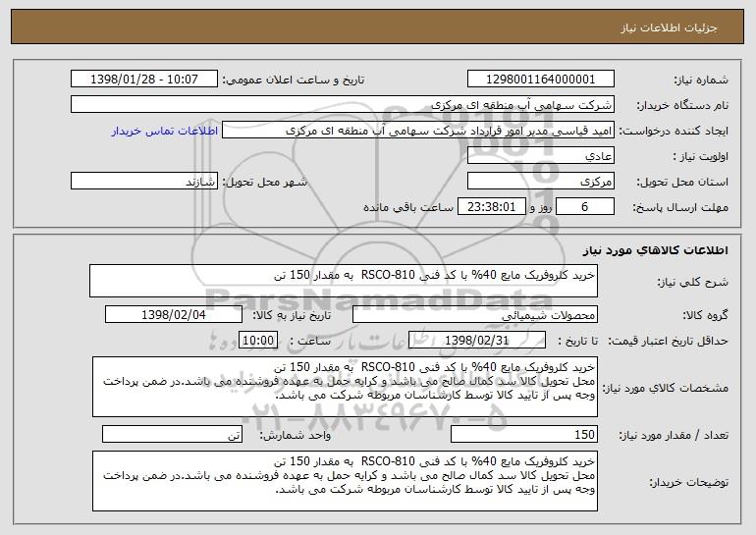Screen dimensions: 756x535
Task: Click the شماره نیاز field 1298001164000001
Action: click(x=540, y=80)
